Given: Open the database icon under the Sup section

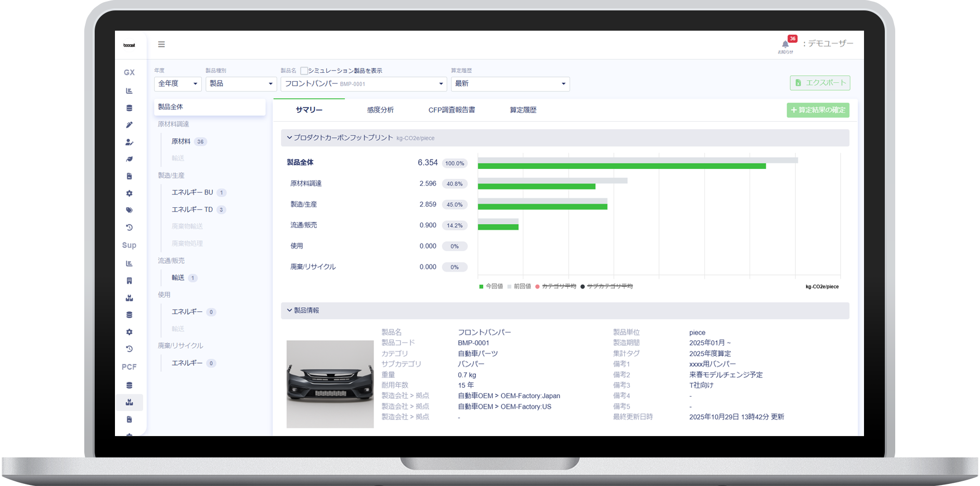Looking at the screenshot, I should pos(129,315).
